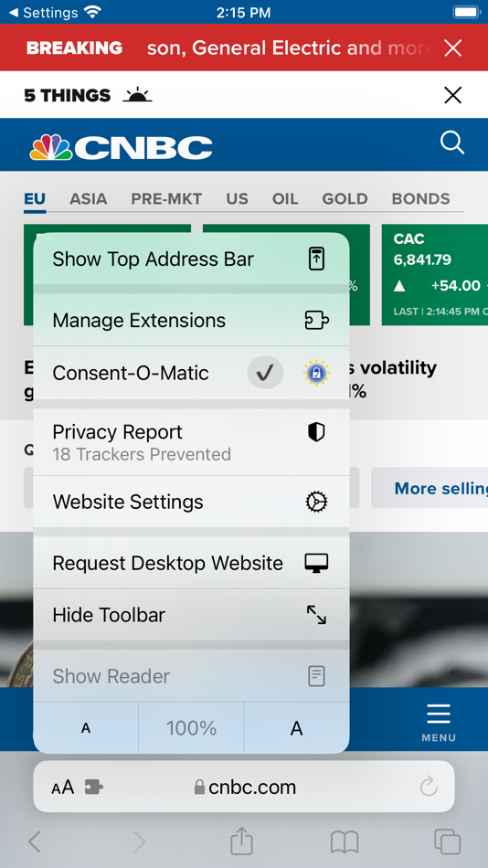Open the tabs overview icon
The height and width of the screenshot is (868, 488).
click(x=447, y=842)
